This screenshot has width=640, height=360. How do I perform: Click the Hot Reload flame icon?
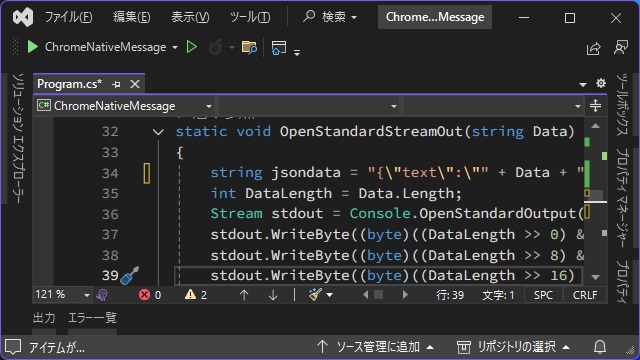(216, 47)
